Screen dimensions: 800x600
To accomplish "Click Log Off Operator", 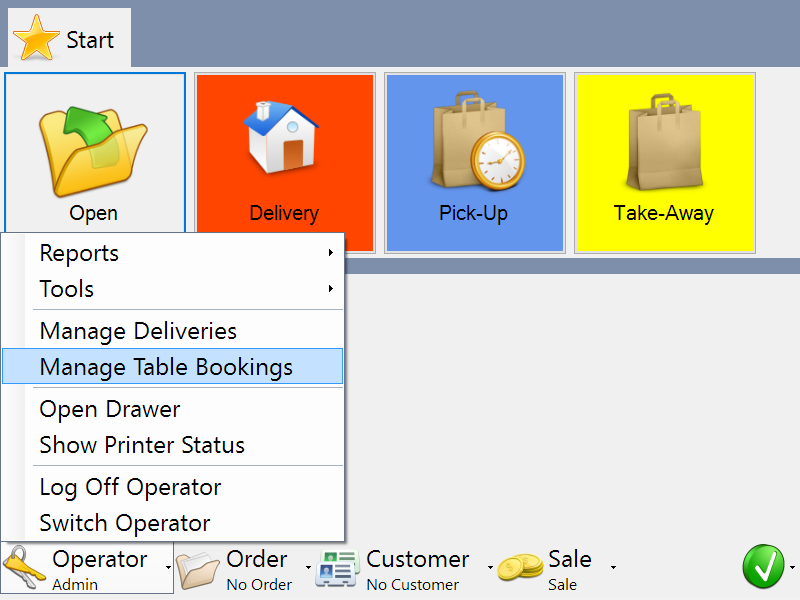I will coord(130,487).
